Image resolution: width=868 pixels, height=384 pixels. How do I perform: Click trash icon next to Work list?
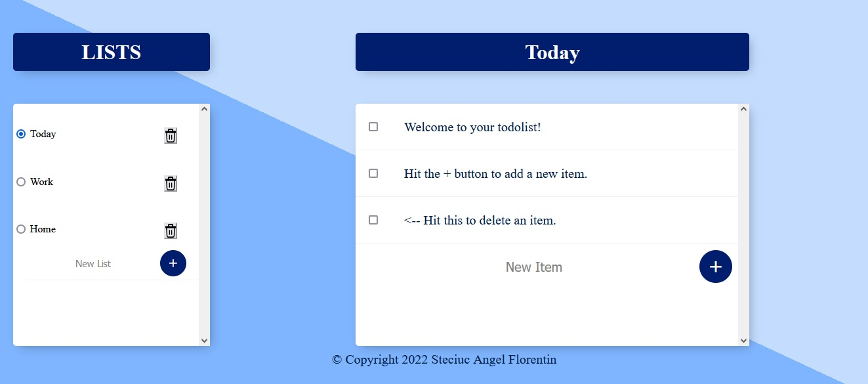(171, 184)
